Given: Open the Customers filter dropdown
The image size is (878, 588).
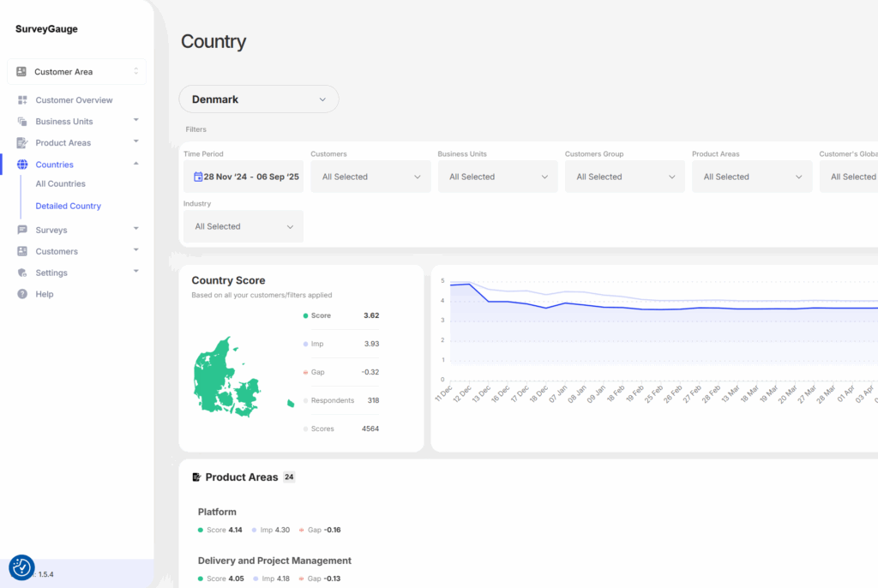Looking at the screenshot, I should click(x=370, y=177).
